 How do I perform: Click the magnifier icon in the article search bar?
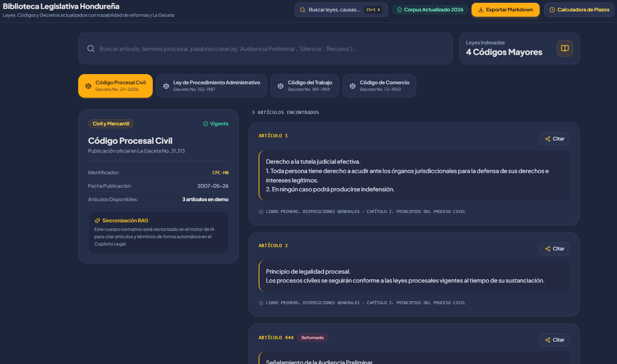pyautogui.click(x=91, y=48)
